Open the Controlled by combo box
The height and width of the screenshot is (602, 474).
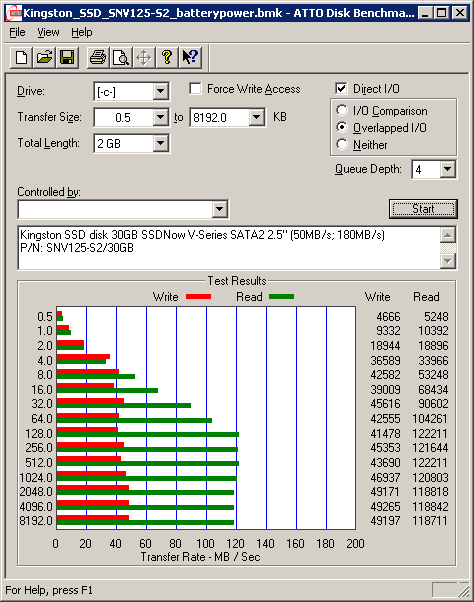tap(124, 209)
